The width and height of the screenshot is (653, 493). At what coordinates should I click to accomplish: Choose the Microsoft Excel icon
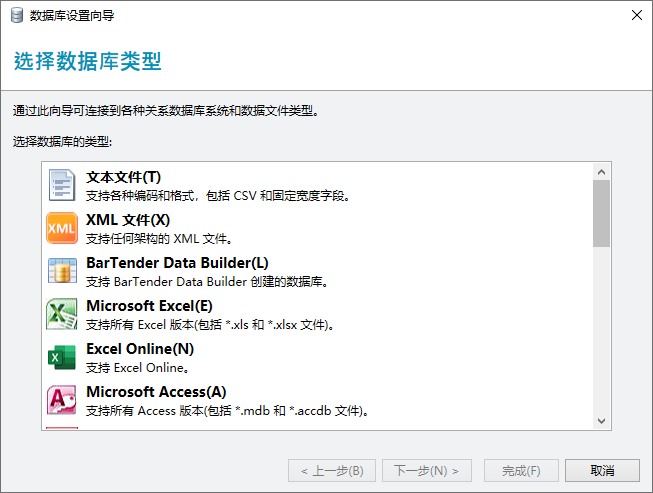(x=62, y=314)
